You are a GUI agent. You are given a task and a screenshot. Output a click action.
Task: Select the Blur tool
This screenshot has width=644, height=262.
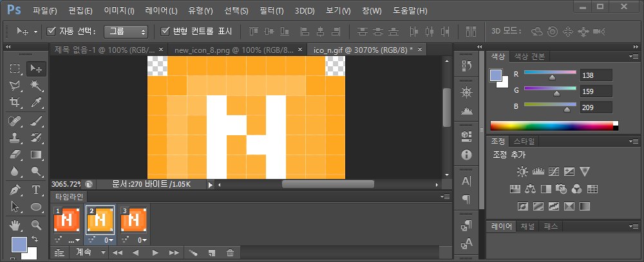pos(15,171)
